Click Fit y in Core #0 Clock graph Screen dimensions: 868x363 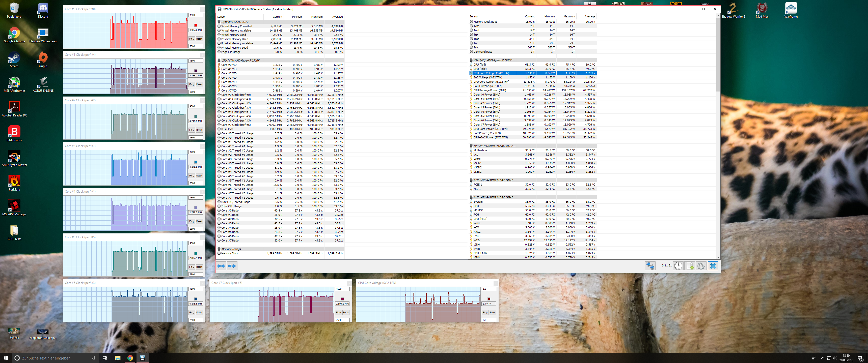(192, 39)
